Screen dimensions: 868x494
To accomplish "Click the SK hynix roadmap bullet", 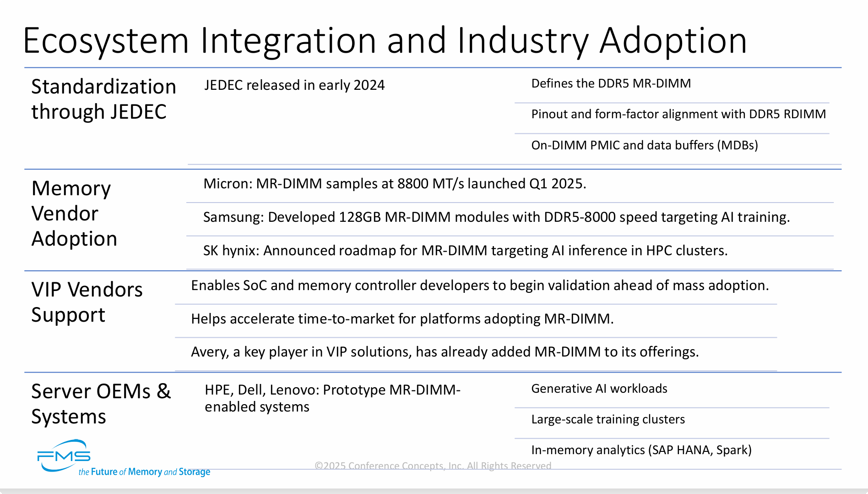I will [x=465, y=251].
